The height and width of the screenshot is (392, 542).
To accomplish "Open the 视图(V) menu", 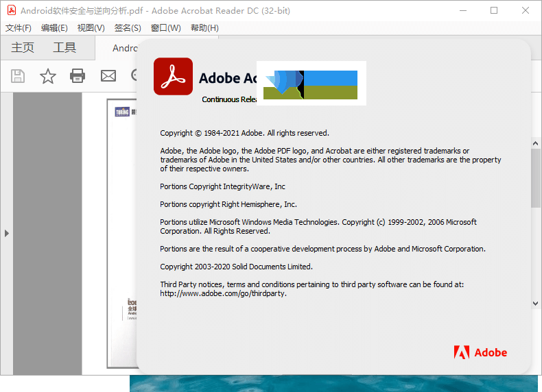I will pos(91,28).
